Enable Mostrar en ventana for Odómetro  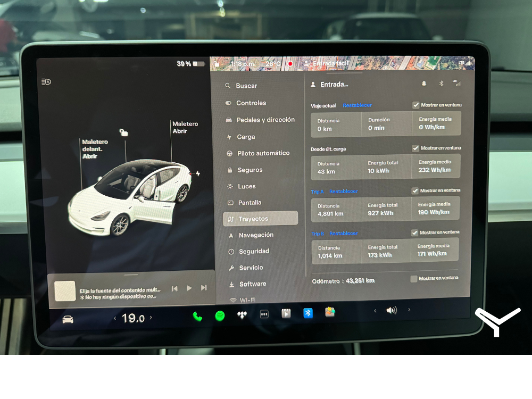pos(414,279)
